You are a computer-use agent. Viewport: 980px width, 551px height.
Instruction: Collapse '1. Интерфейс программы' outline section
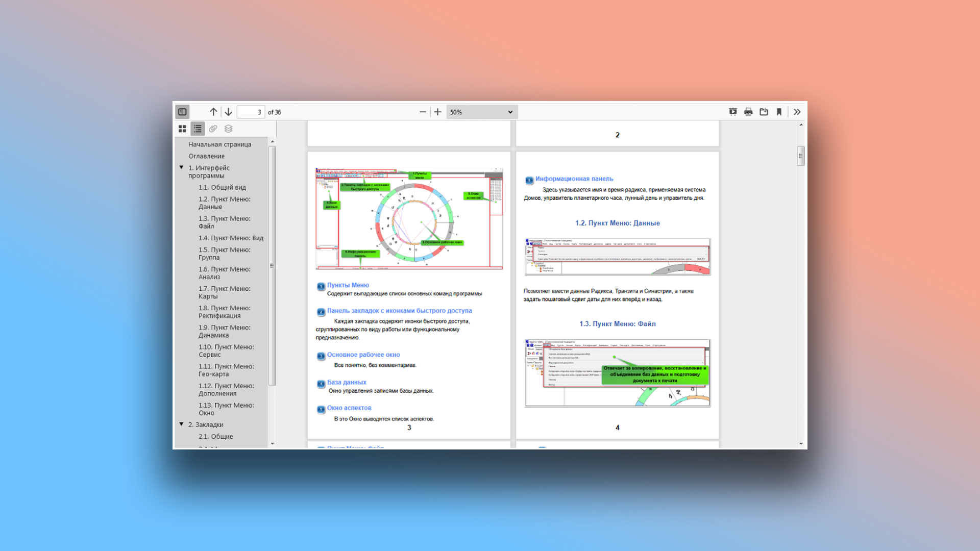coord(181,167)
